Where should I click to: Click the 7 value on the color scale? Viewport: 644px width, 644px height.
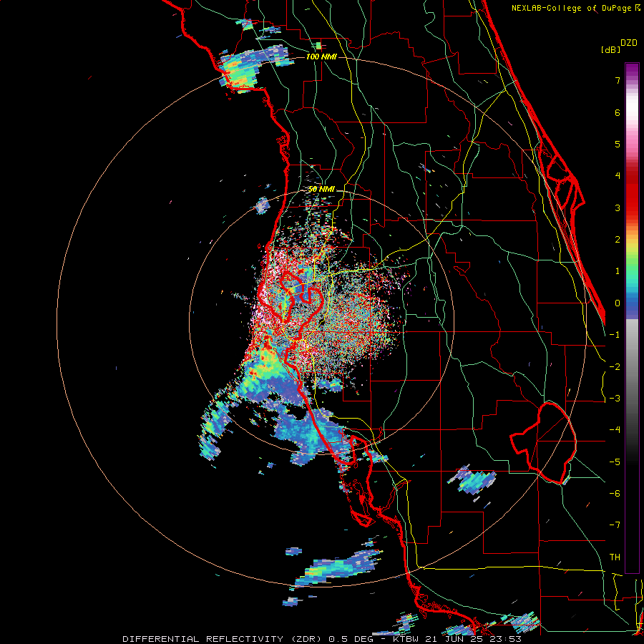pos(618,80)
